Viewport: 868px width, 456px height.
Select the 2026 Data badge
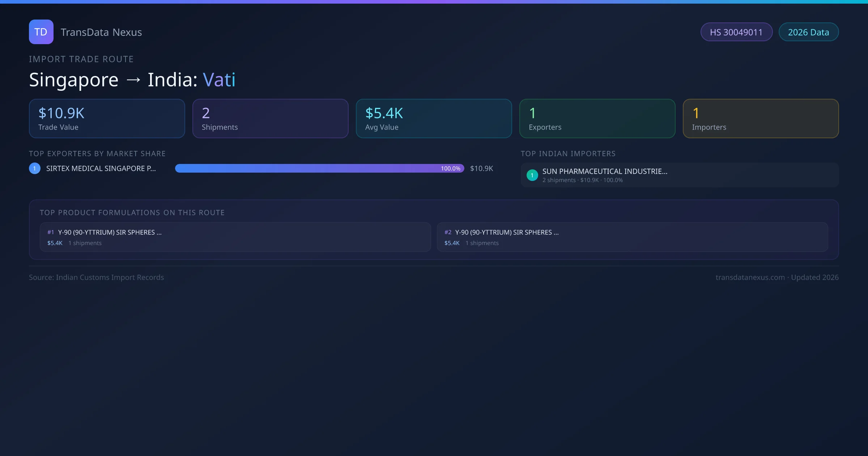(x=808, y=32)
